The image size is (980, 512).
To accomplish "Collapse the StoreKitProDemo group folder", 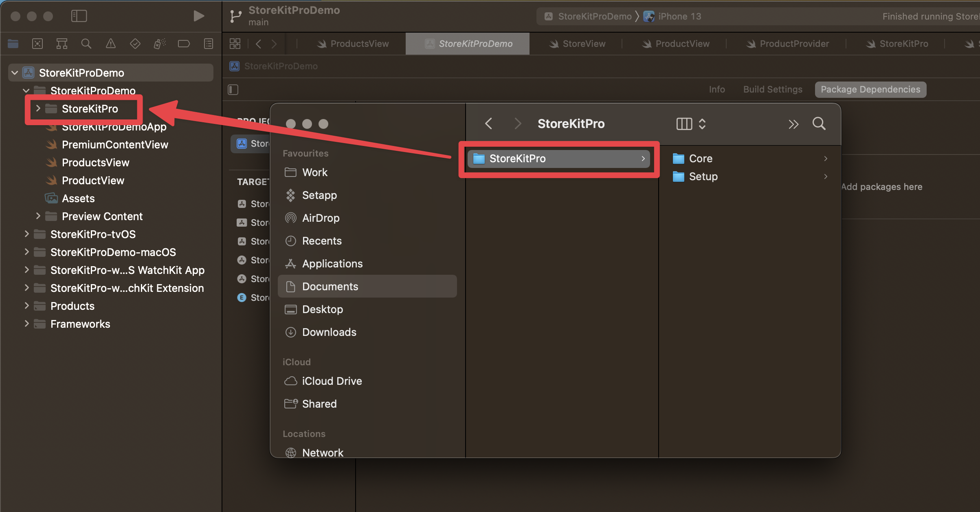I will point(26,90).
